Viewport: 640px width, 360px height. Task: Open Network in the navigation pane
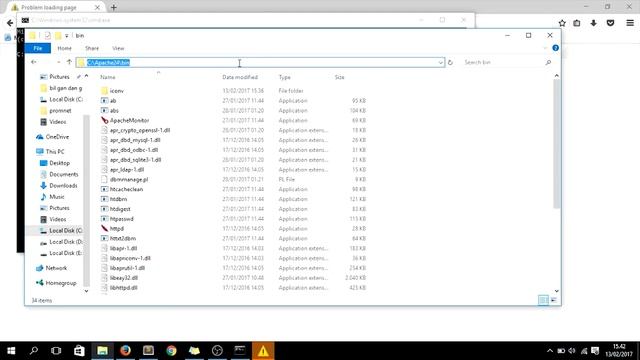pyautogui.click(x=56, y=268)
